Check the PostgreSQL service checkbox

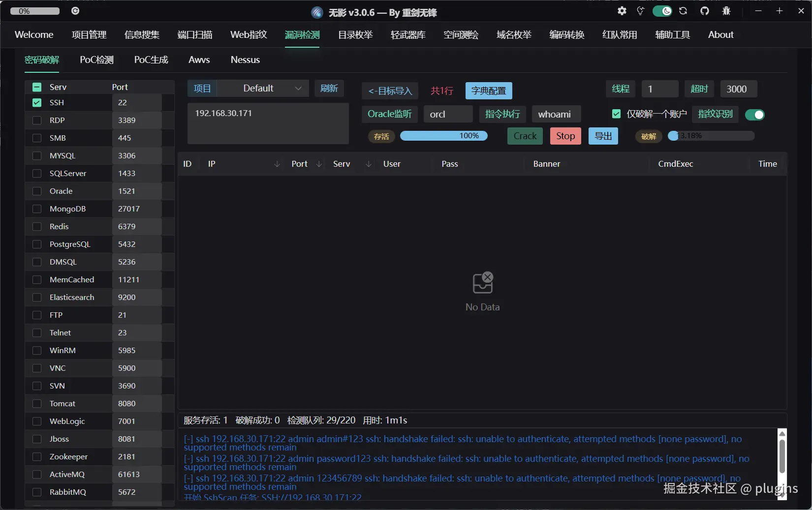37,244
